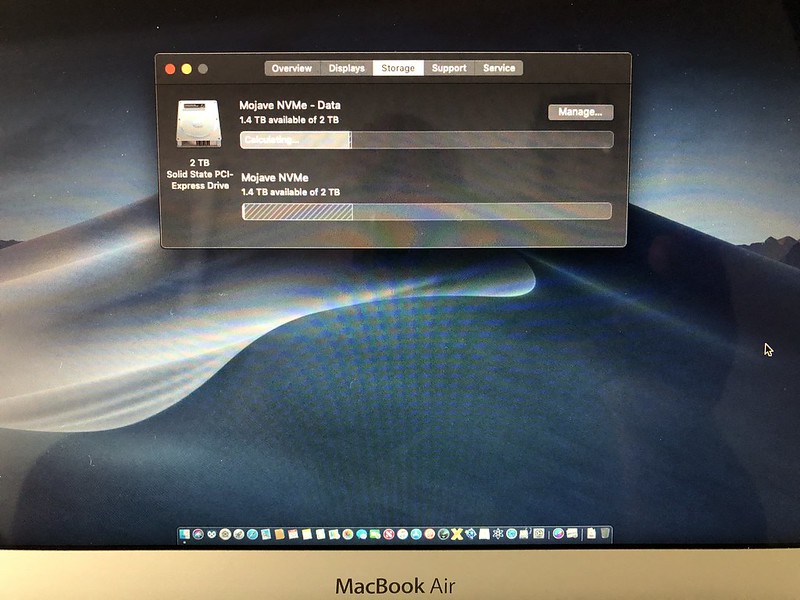
Task: Open the atom-shaped app in Dock
Action: [498, 534]
